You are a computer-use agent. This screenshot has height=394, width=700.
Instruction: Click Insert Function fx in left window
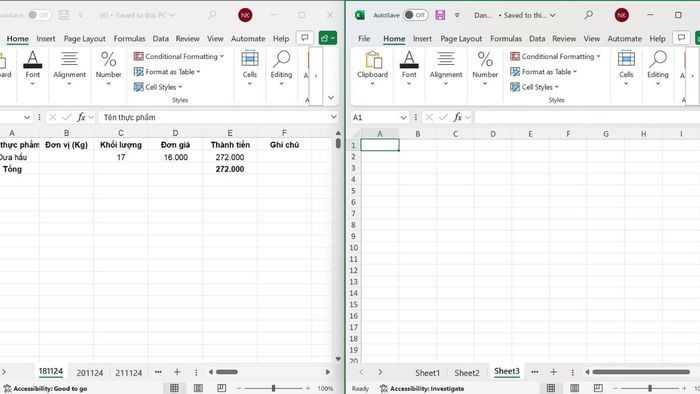pos(81,117)
